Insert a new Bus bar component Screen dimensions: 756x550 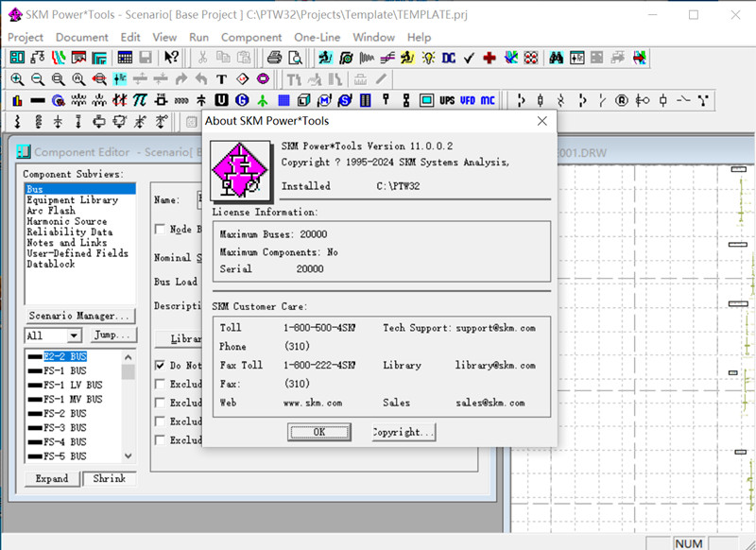tap(38, 100)
